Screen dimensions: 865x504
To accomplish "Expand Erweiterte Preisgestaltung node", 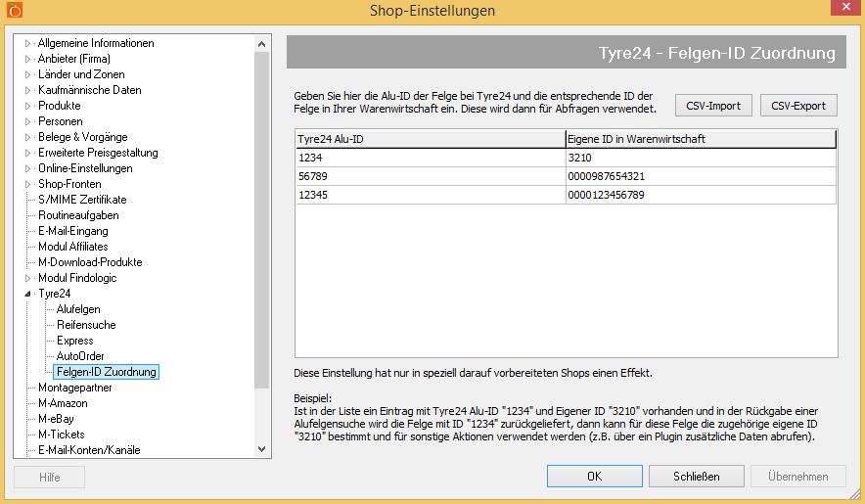I will pos(27,153).
